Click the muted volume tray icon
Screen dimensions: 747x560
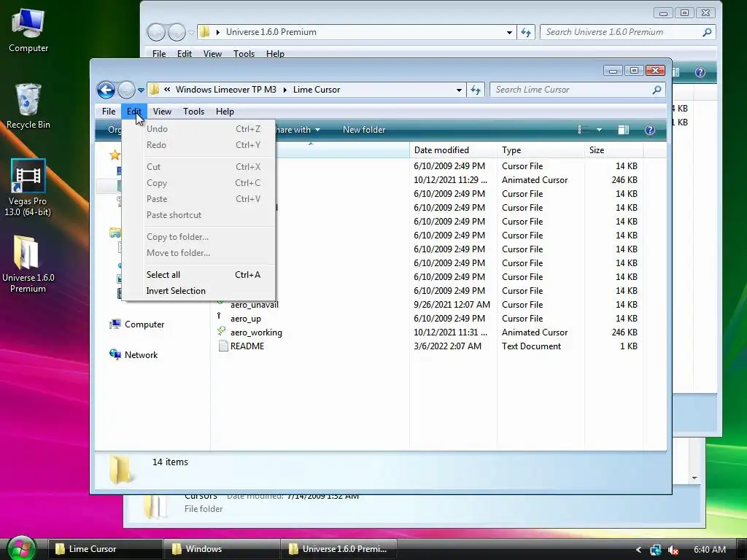click(673, 550)
